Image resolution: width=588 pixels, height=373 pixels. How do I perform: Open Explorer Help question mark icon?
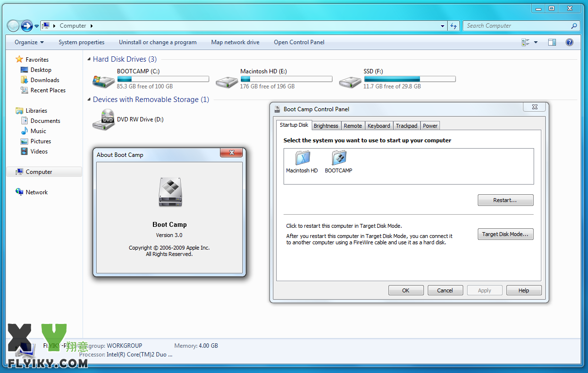[570, 42]
